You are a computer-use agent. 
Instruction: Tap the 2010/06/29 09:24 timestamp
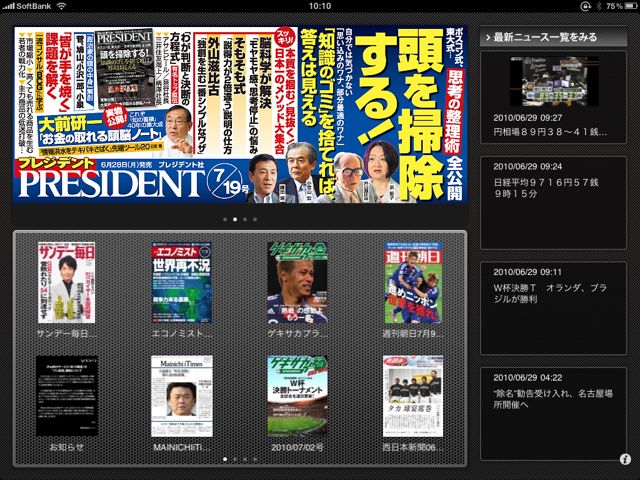[527, 167]
